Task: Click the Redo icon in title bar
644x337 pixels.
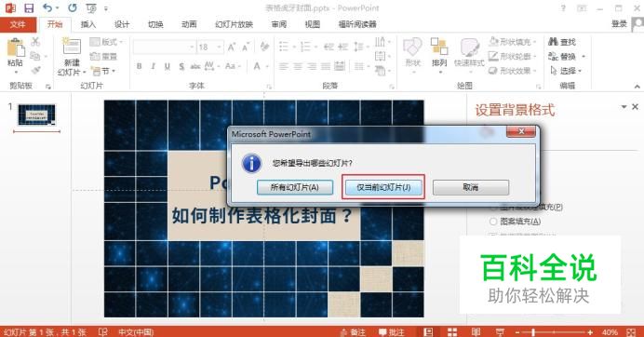Action: [x=73, y=7]
